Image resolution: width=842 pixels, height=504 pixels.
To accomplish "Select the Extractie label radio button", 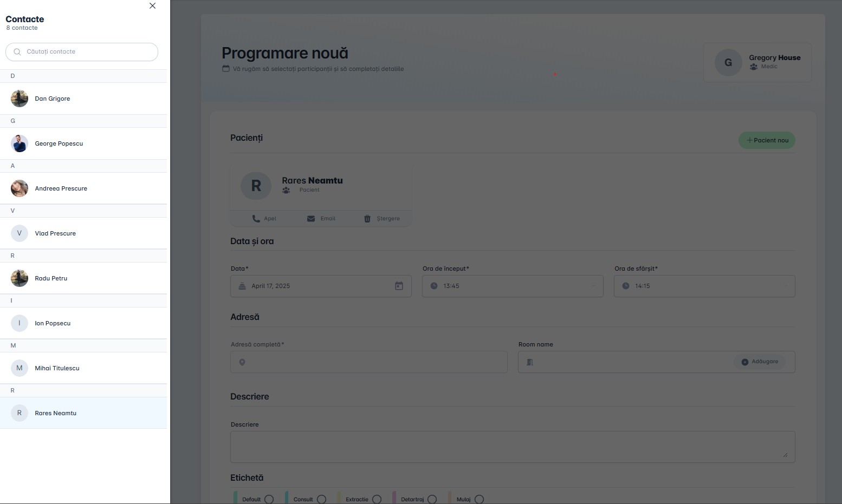I will (377, 499).
